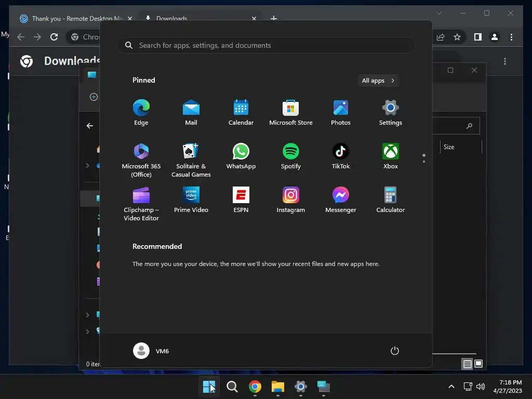Open File Explorer from the taskbar
This screenshot has width=532, height=399.
click(x=278, y=387)
